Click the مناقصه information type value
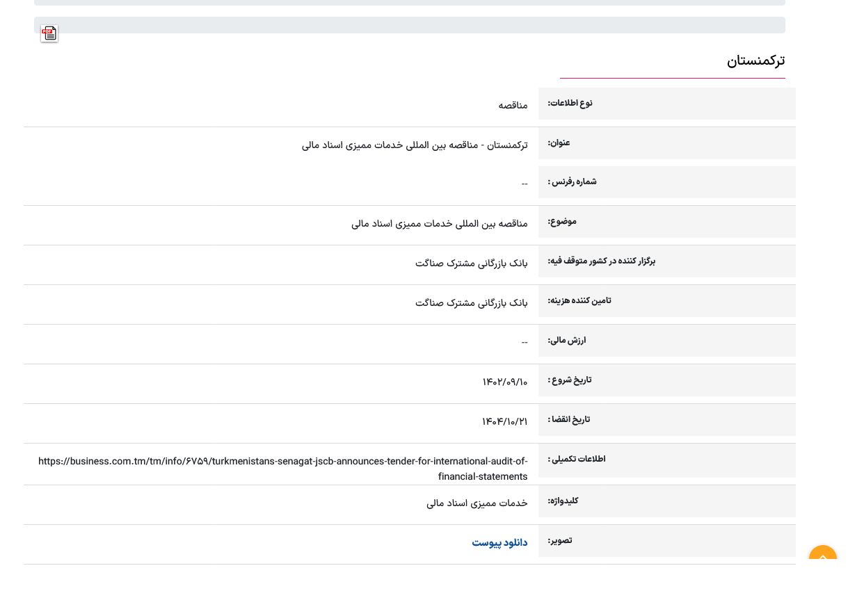Screen dimensions: 848x616 513,105
